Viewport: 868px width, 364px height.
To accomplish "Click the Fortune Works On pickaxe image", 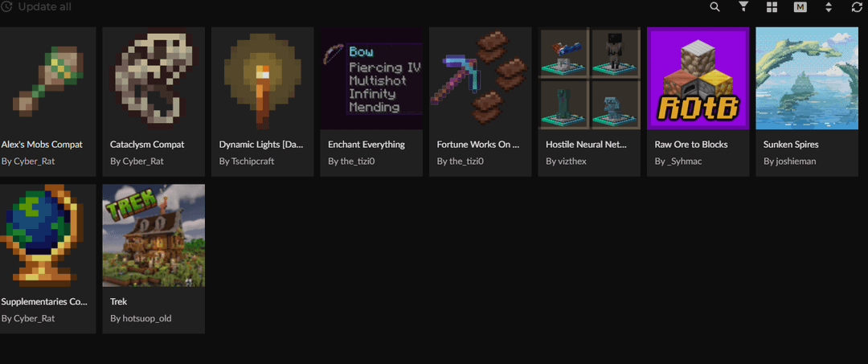I will pyautogui.click(x=481, y=79).
